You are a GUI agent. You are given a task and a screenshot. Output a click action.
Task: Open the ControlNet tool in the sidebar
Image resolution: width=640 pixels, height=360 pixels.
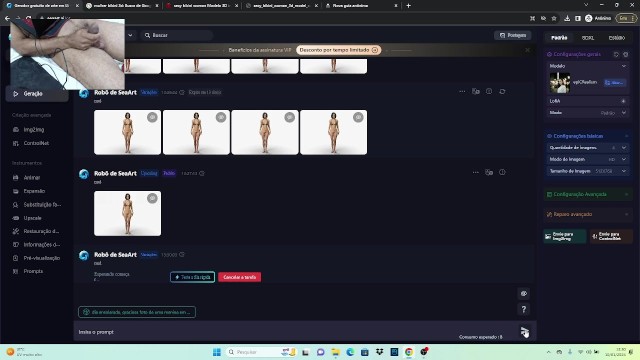click(x=31, y=143)
